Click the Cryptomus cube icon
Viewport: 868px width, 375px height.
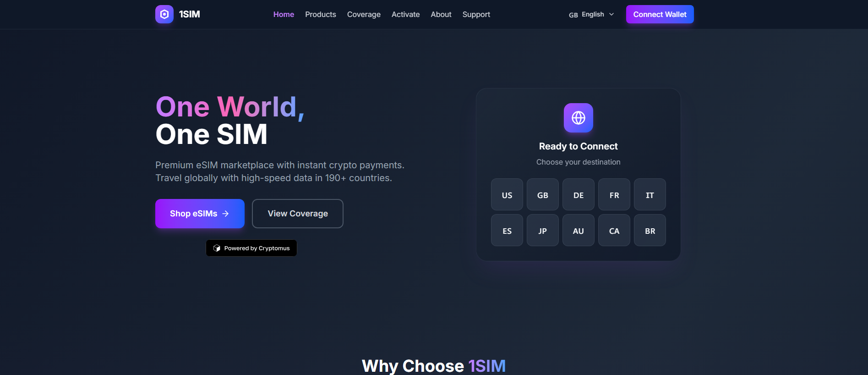[217, 248]
